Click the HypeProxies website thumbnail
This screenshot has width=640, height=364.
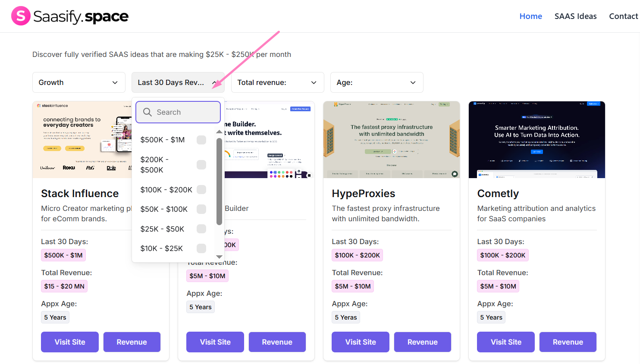[391, 139]
